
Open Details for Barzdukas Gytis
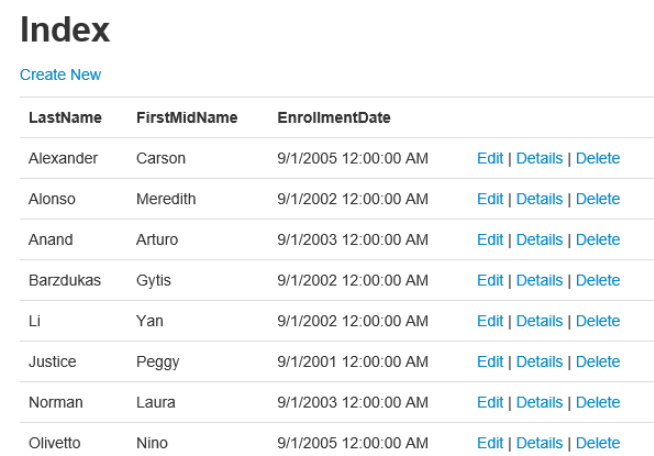(x=539, y=280)
